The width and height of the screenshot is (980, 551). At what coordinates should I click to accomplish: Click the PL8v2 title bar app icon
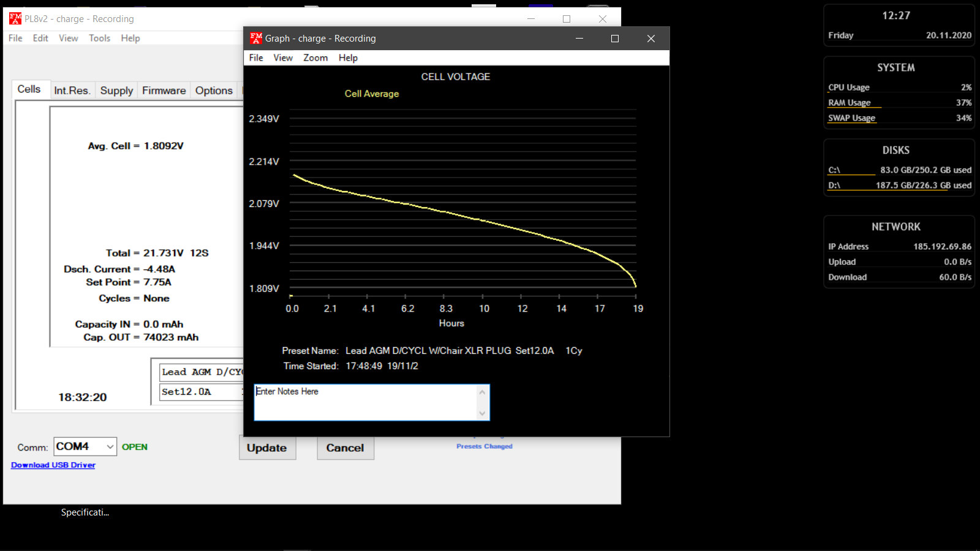pos(15,19)
